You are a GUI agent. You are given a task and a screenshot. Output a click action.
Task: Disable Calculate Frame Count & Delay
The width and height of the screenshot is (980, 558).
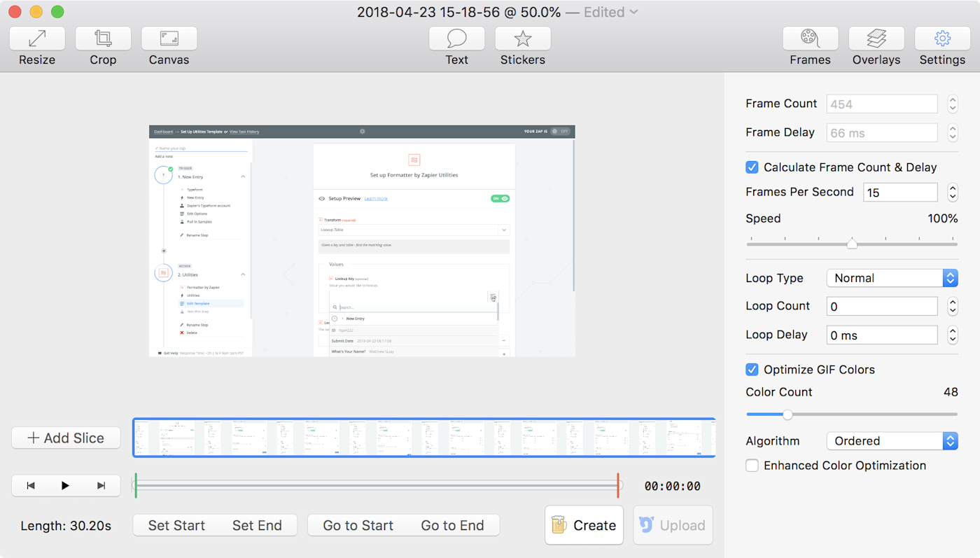point(752,167)
